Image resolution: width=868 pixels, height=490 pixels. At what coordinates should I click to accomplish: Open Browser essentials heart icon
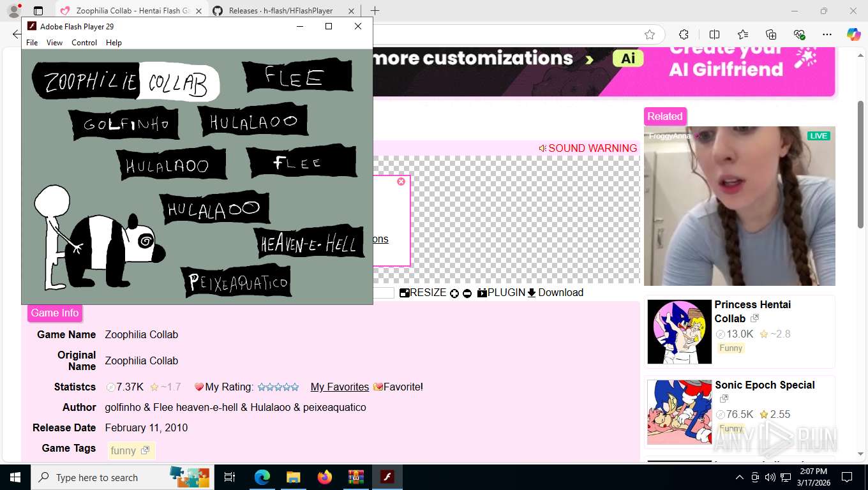coord(799,34)
